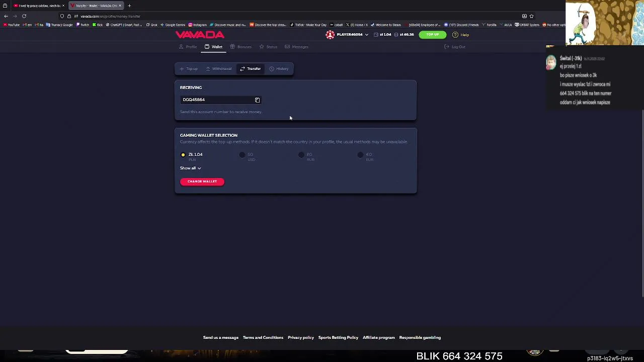Screen dimensions: 644x362
Task: Click the coins icon next to zł 46.36
Action: click(396, 35)
